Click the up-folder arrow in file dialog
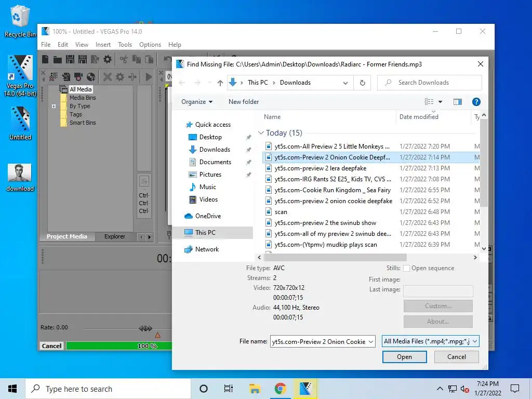532x399 pixels. tap(220, 83)
